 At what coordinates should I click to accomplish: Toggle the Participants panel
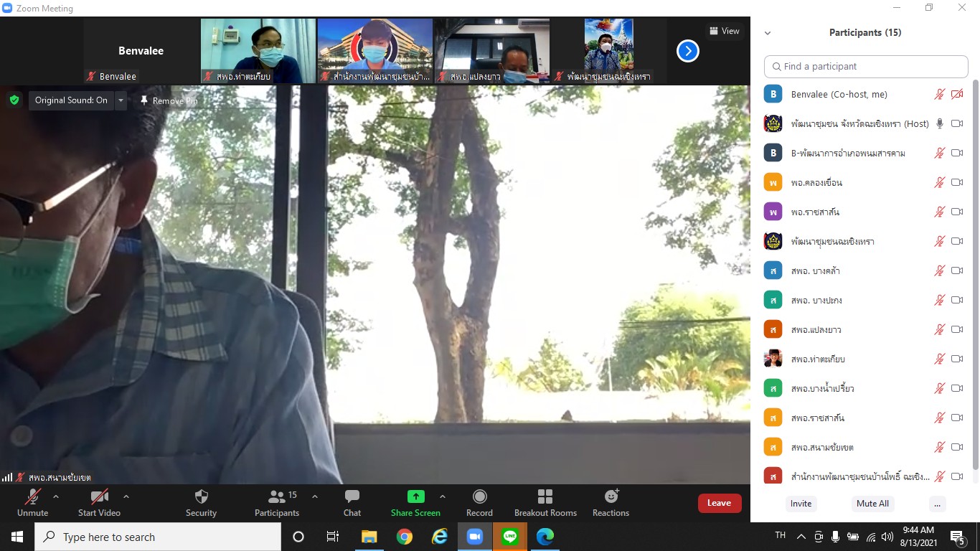pyautogui.click(x=276, y=497)
